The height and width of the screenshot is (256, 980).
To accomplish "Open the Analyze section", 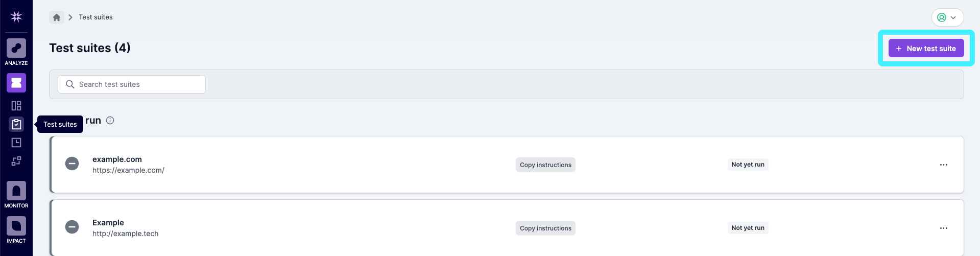I will click(x=16, y=52).
